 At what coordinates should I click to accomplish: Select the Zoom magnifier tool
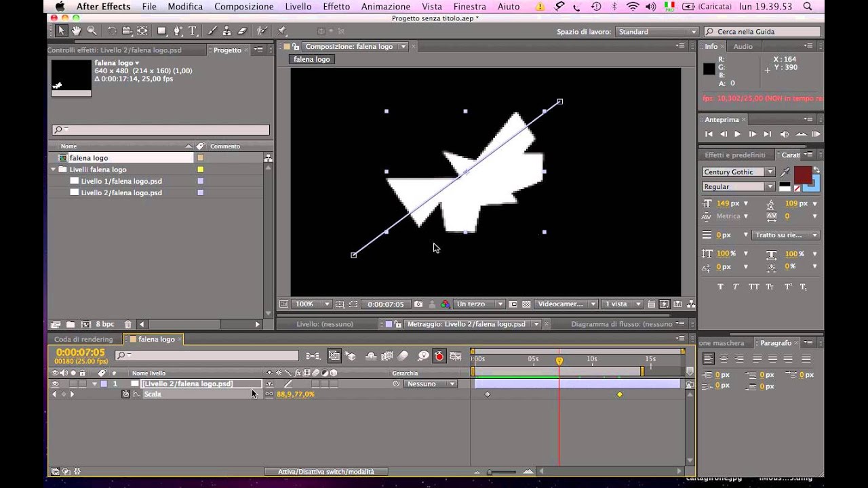pyautogui.click(x=92, y=31)
